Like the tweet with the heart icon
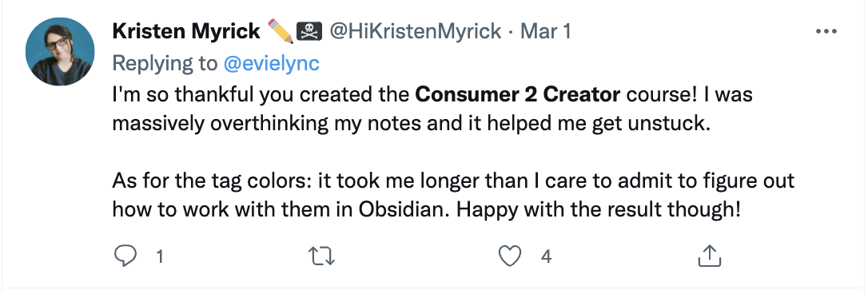868x294 pixels. tap(510, 256)
